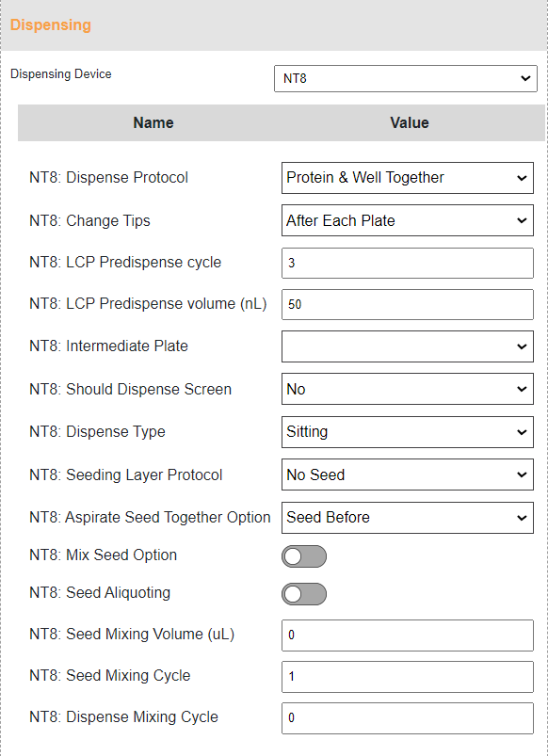Click the Dispense Mixing Cycle field
This screenshot has width=548, height=756.
407,718
